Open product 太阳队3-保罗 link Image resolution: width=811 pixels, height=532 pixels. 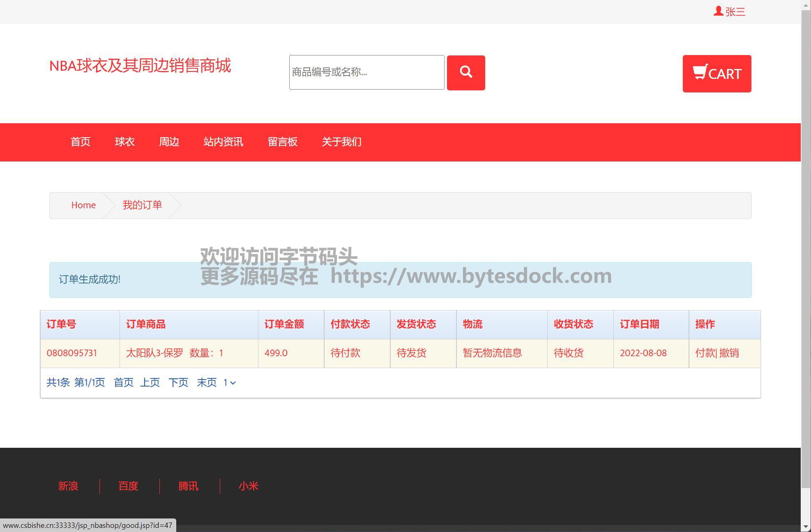click(154, 353)
